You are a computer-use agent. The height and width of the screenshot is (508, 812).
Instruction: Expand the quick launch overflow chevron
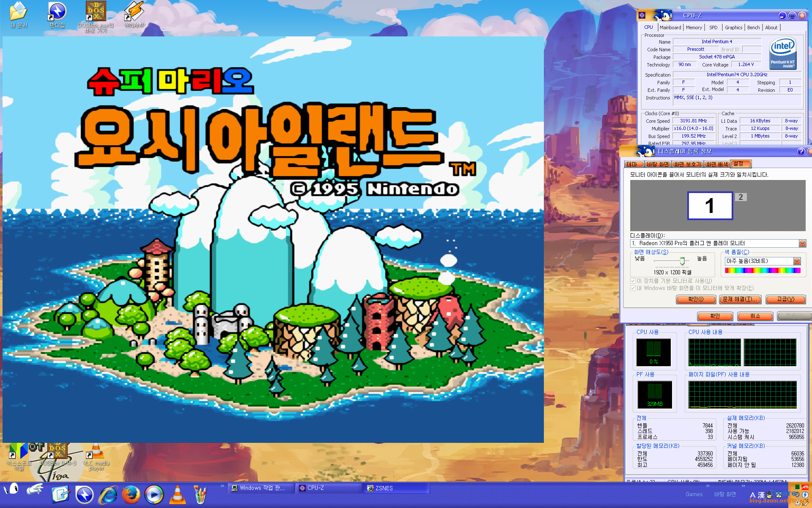222,486
